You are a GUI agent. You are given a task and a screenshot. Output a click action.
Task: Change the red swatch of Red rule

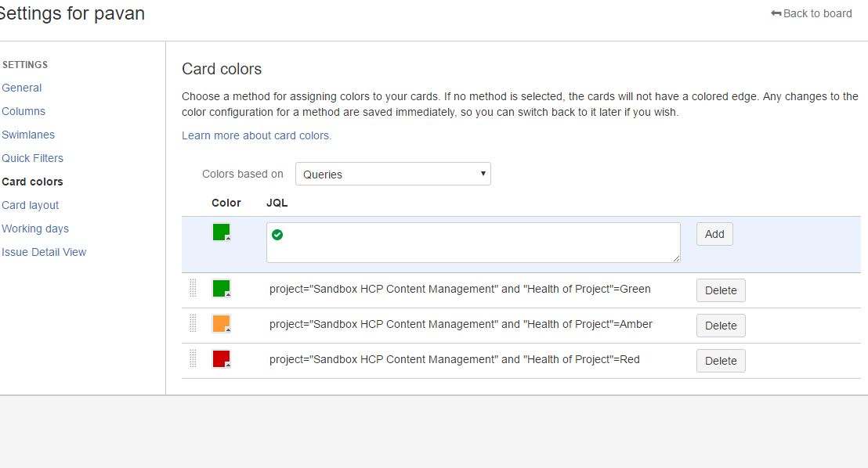click(222, 359)
